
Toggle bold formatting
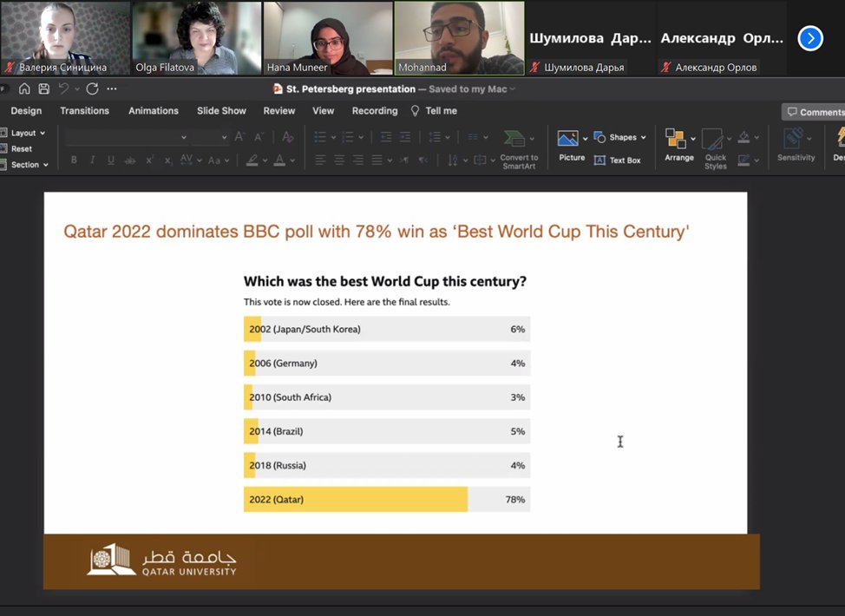click(74, 161)
